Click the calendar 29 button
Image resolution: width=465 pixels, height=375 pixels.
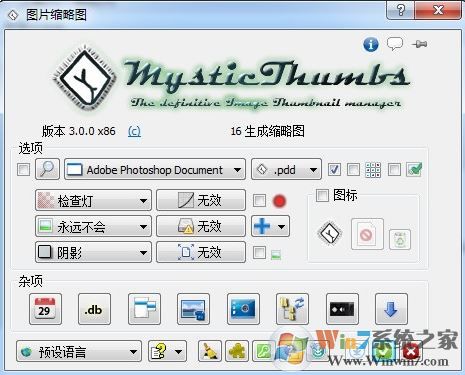(45, 309)
